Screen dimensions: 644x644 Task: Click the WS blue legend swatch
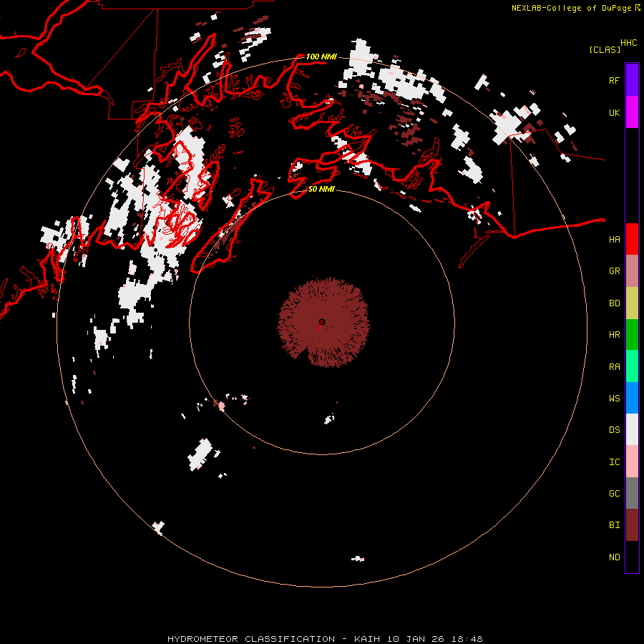[632, 398]
